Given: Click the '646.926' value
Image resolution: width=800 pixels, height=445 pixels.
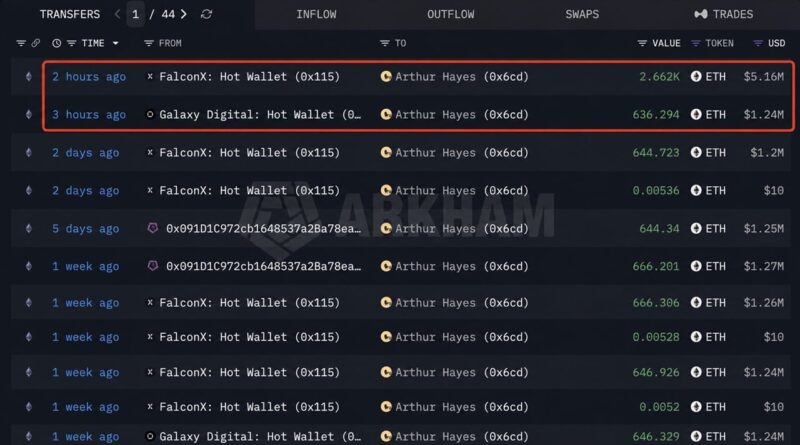Looking at the screenshot, I should click(656, 372).
